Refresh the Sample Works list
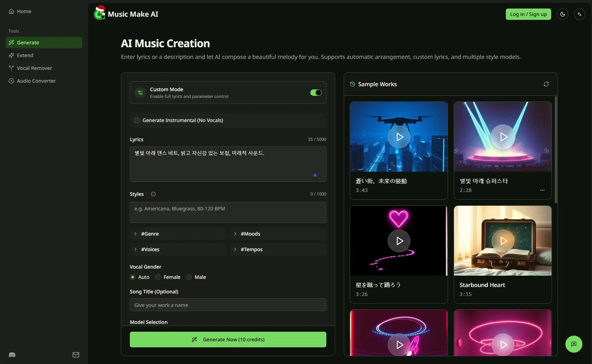Screen dimensions: 592x364 tap(546, 84)
